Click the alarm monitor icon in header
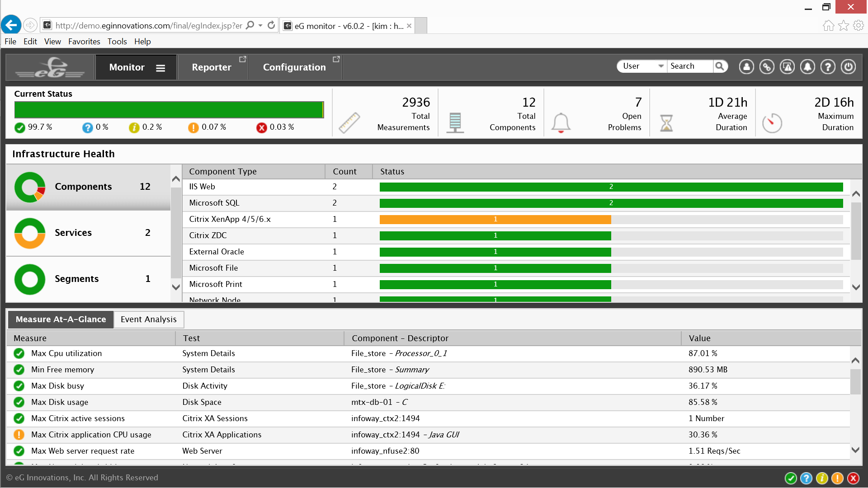 pos(787,67)
